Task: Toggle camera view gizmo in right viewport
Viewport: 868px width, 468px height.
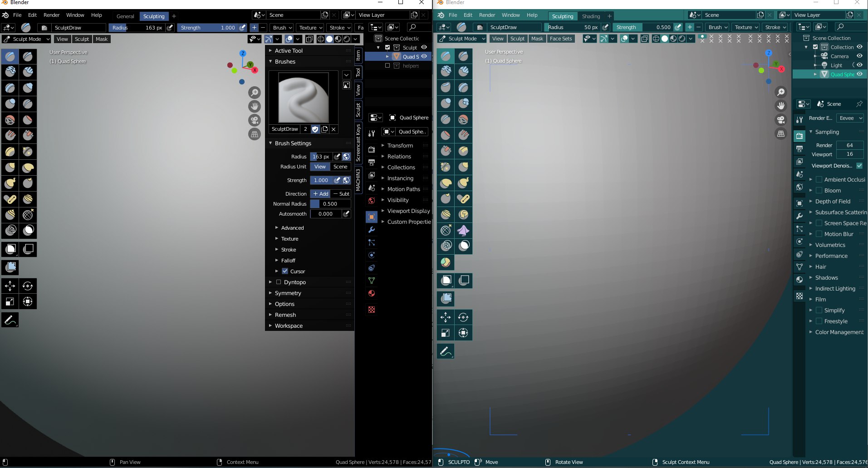Action: tap(781, 120)
